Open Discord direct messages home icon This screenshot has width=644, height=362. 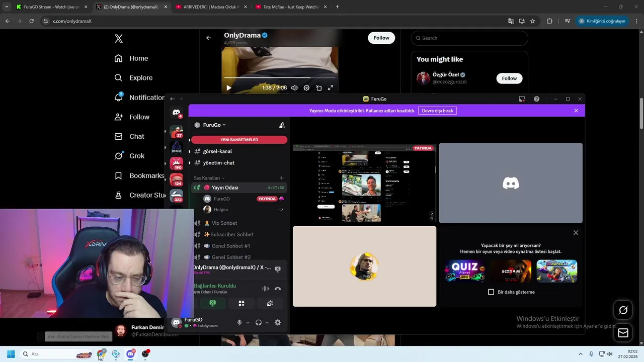point(176,113)
